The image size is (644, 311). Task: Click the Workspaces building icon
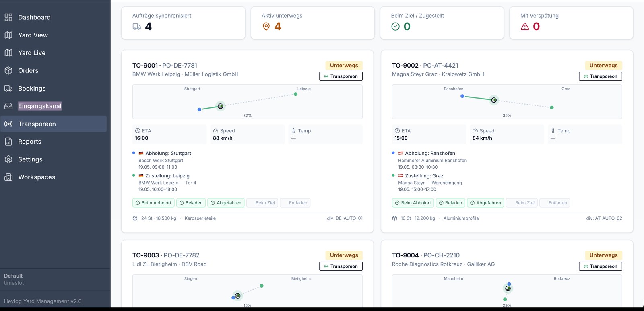8,177
